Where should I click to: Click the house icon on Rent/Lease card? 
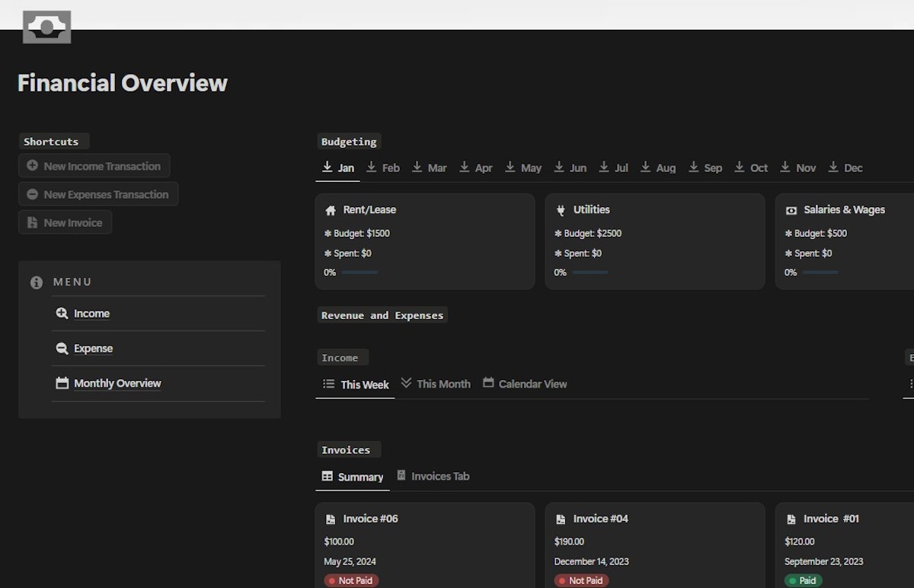pyautogui.click(x=331, y=210)
